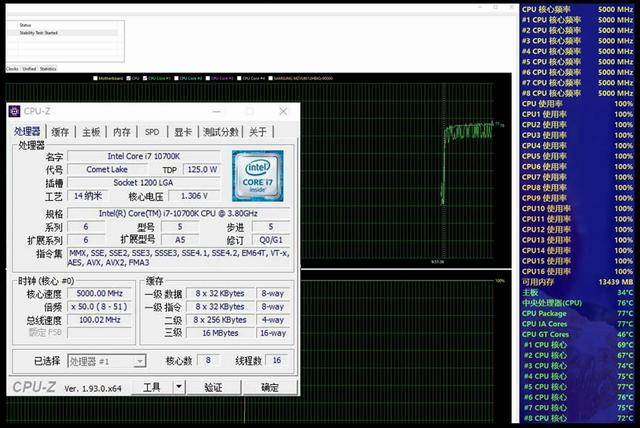The image size is (640, 428).
Task: Go to the 测试分数 tab
Action: pyautogui.click(x=221, y=132)
